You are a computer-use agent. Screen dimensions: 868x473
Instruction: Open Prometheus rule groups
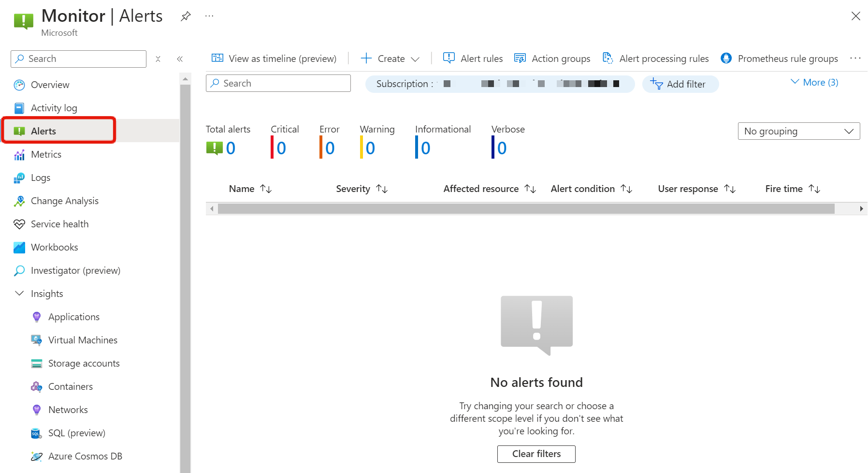point(779,59)
